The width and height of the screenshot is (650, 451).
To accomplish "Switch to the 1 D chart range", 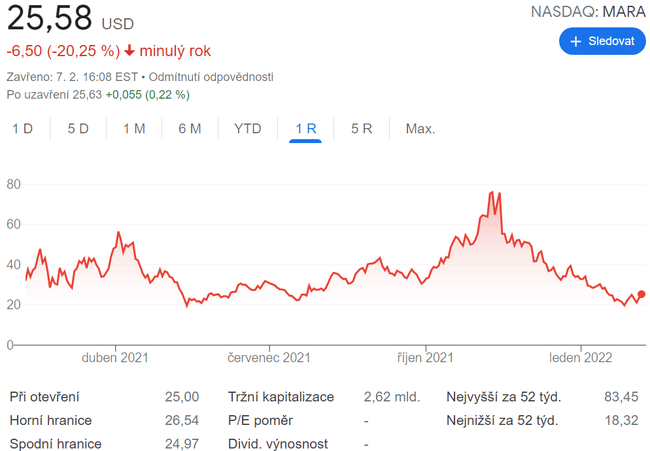I will coord(22,128).
